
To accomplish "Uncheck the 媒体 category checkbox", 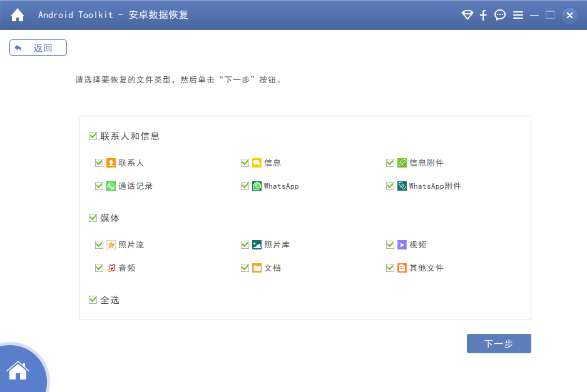I will click(x=92, y=218).
